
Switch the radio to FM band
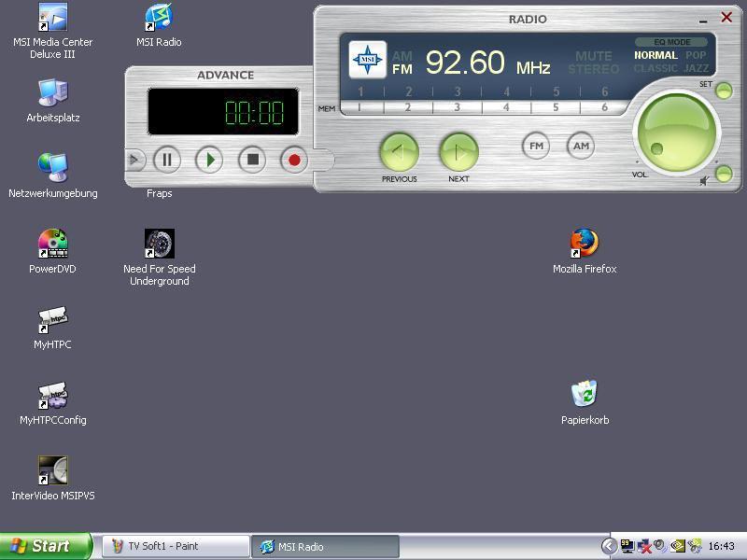[536, 146]
